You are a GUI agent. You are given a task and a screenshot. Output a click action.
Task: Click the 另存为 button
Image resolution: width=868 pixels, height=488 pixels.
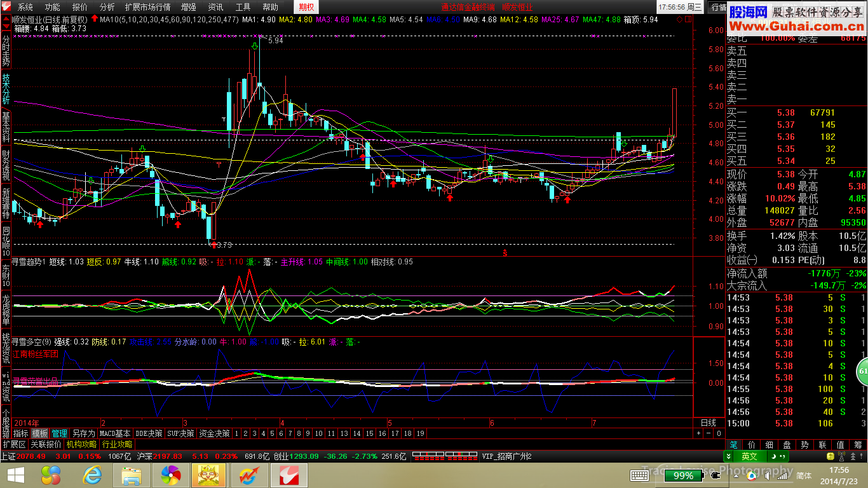(83, 433)
